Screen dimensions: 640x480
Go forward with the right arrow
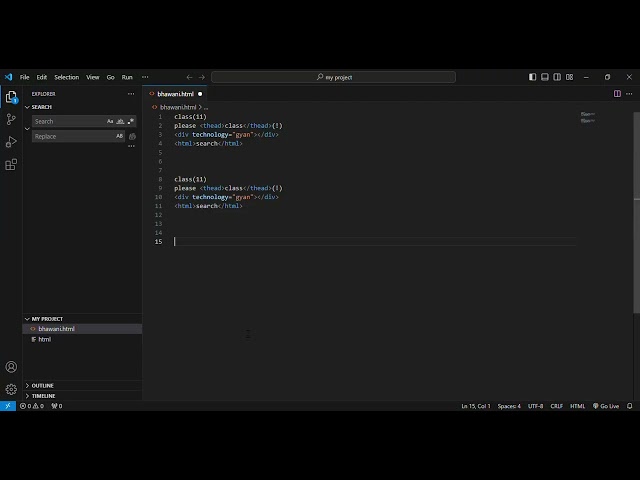click(x=202, y=77)
